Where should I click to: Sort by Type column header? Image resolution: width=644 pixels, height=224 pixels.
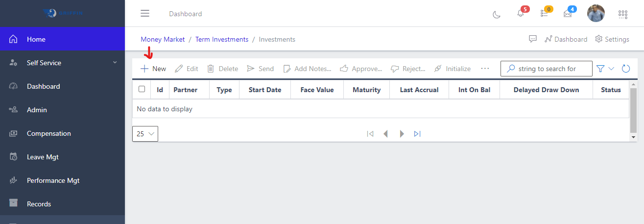pyautogui.click(x=224, y=90)
